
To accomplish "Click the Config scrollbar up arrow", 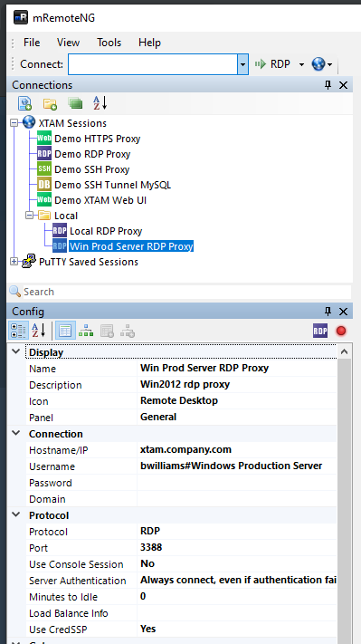I will click(344, 351).
